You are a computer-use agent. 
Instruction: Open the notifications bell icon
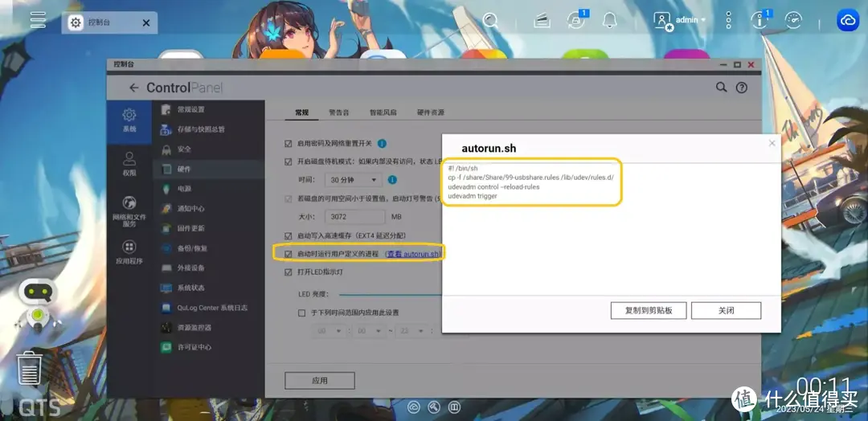pos(610,20)
